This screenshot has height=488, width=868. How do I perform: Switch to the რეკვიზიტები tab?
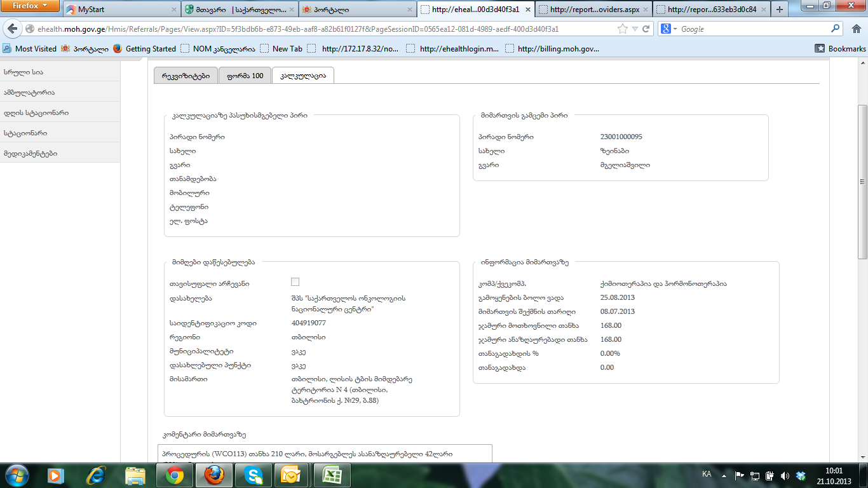186,76
